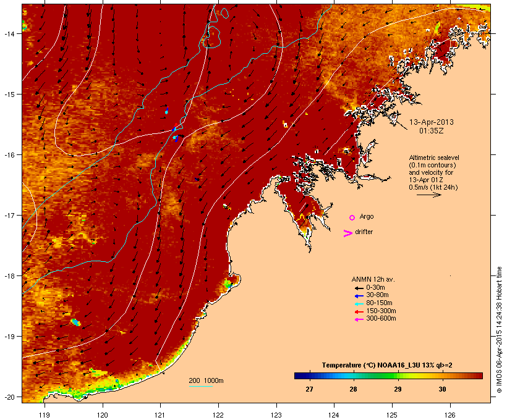Click the ANMN 12h av. legend heading

point(373,279)
